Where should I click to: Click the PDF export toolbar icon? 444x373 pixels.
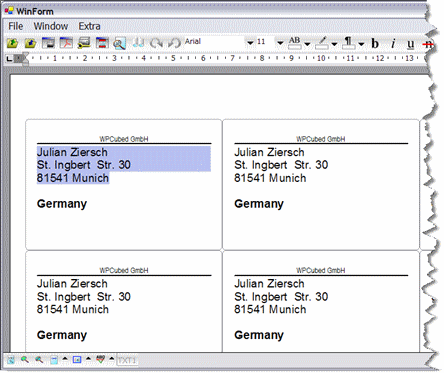click(x=66, y=43)
